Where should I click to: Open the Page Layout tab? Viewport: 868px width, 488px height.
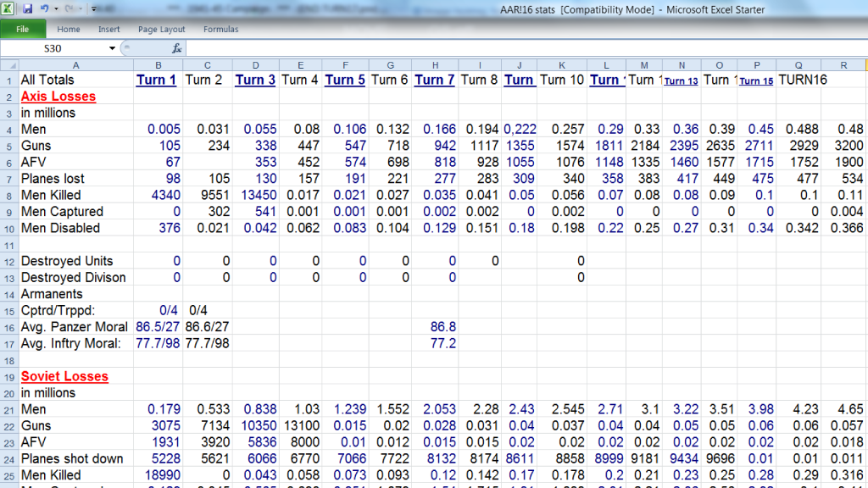click(x=162, y=29)
